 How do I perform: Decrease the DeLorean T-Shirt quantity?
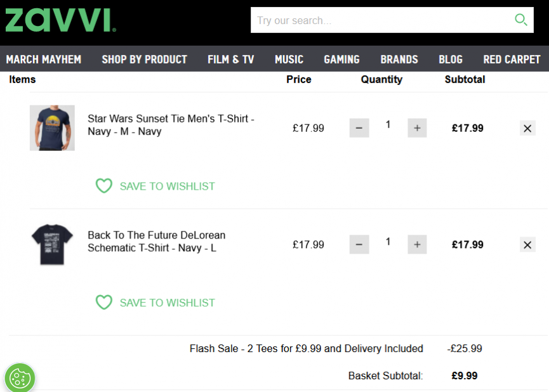pos(359,244)
